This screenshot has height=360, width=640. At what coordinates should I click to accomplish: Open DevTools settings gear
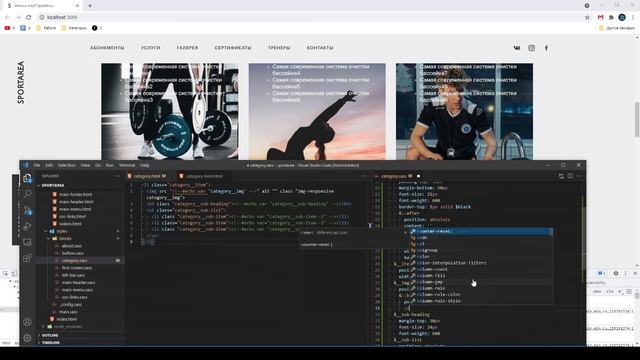pyautogui.click(x=616, y=273)
